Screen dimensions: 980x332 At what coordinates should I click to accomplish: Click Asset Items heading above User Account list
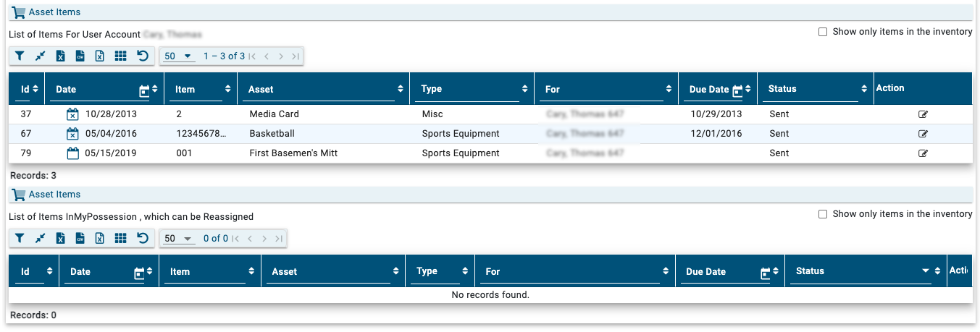[x=54, y=12]
